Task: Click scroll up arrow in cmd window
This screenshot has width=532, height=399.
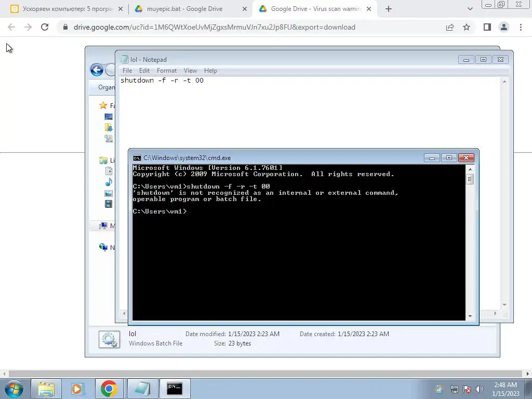Action: point(470,169)
